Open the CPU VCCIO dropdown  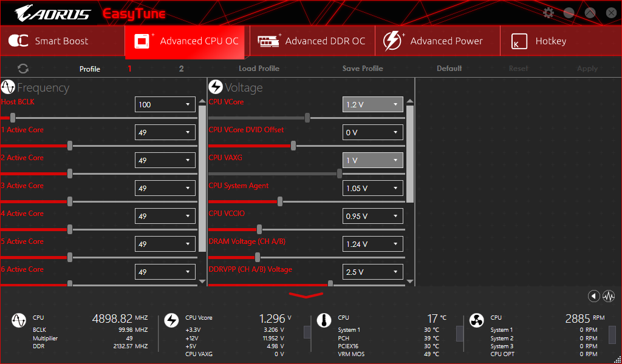coord(373,216)
